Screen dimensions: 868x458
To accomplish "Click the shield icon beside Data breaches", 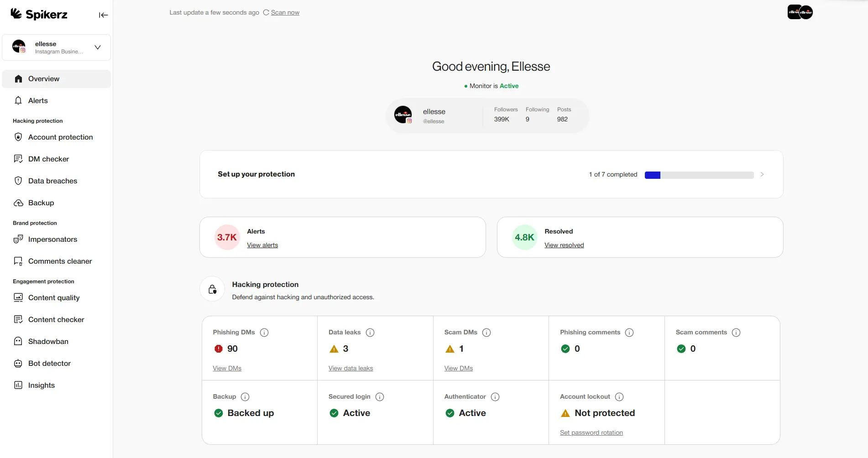I will tap(18, 181).
